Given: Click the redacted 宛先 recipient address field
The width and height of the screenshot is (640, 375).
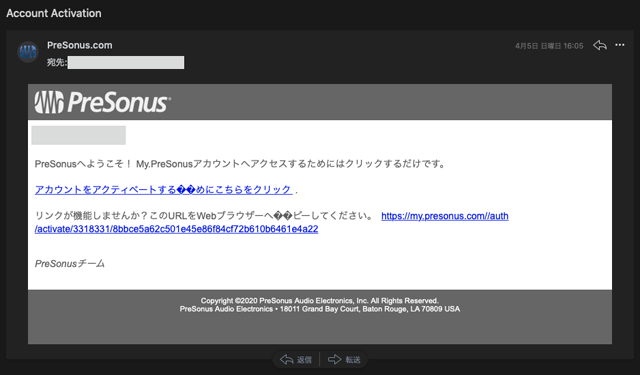Looking at the screenshot, I should coord(126,62).
